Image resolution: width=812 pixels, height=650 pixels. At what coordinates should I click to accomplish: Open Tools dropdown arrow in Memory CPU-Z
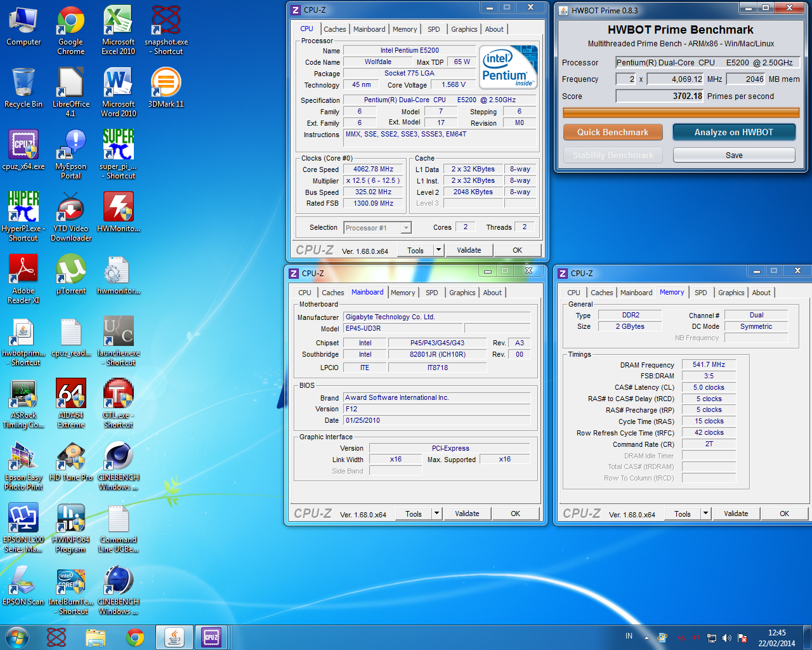(705, 514)
